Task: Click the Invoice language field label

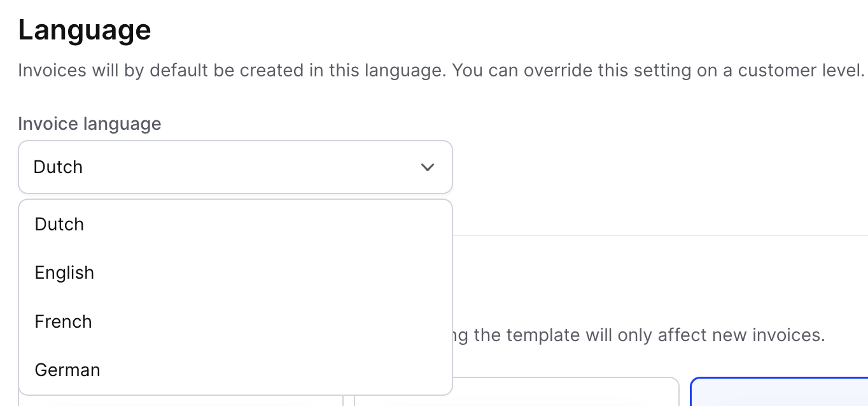Action: click(90, 123)
